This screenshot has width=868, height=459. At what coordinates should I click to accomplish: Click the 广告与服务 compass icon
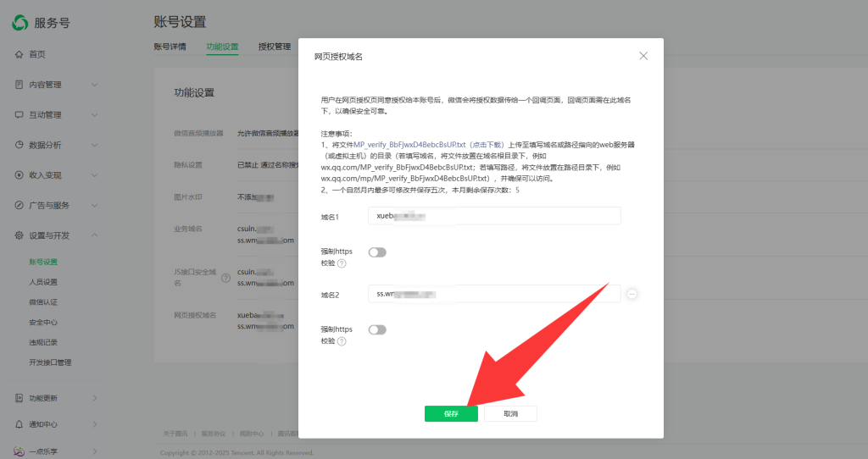click(x=19, y=205)
